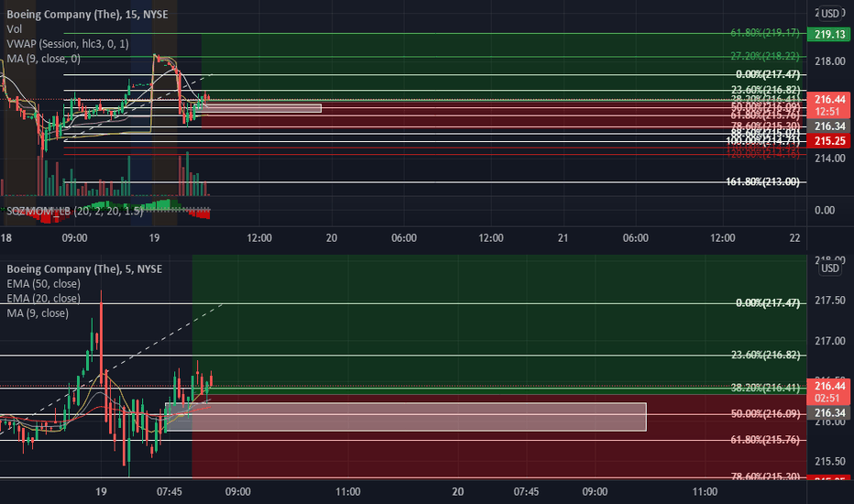Click the 22 date on 15-minute time axis
Screen dimensions: 854x504
pos(794,238)
